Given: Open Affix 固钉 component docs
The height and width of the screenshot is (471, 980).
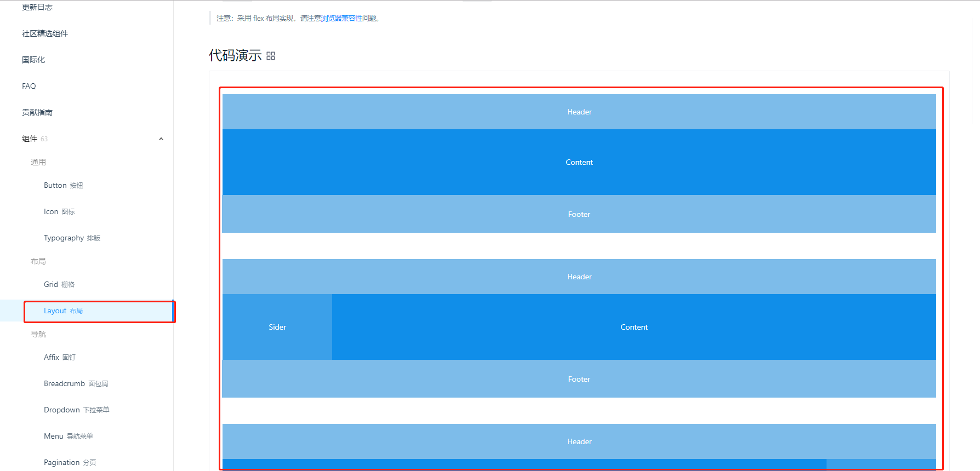Looking at the screenshot, I should [x=60, y=357].
